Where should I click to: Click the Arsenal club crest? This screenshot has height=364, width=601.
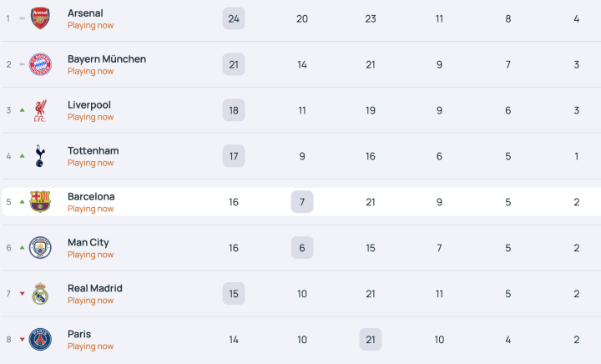click(x=40, y=18)
